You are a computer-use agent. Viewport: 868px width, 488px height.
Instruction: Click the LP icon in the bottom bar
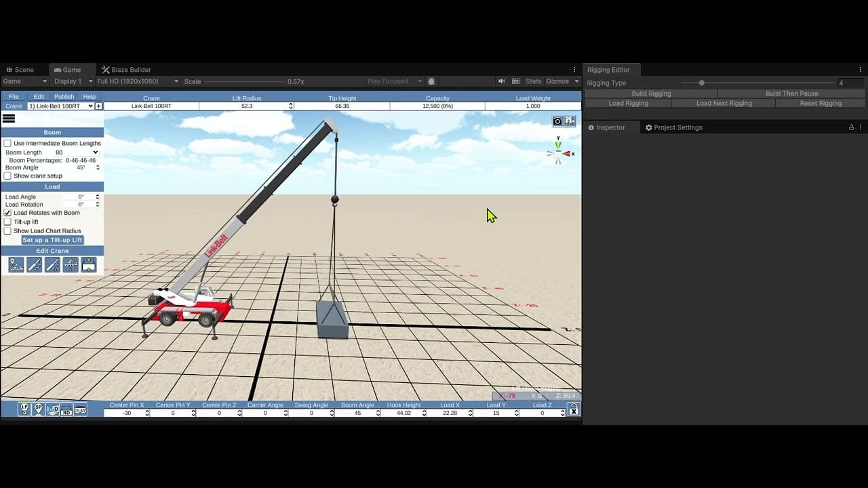click(24, 409)
